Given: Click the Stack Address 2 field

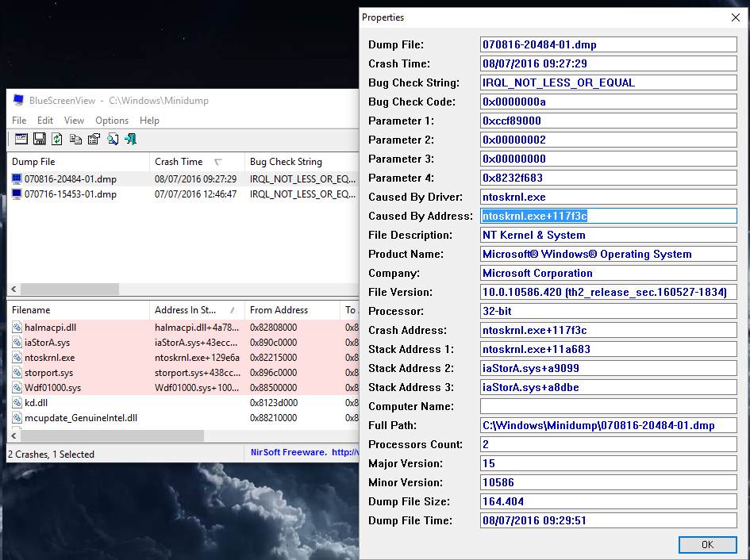Looking at the screenshot, I should click(x=609, y=368).
